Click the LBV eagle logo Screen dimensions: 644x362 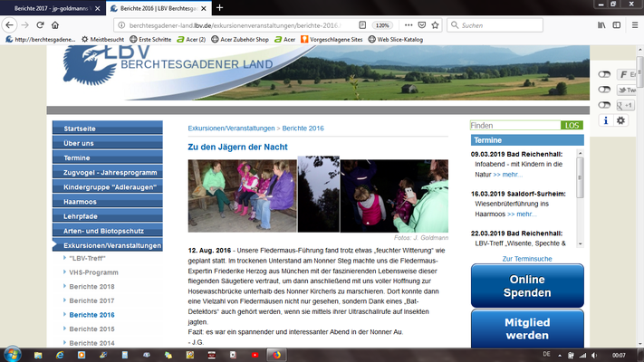click(x=90, y=65)
